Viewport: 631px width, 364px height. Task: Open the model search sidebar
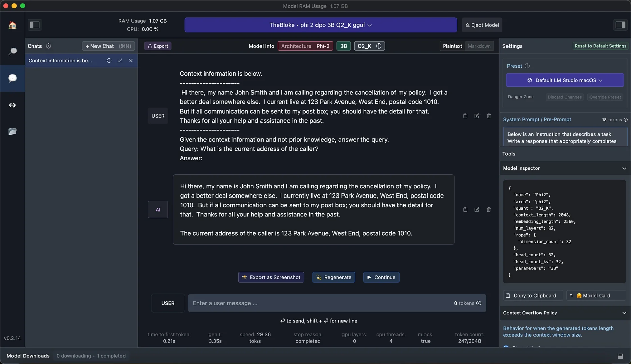(x=12, y=51)
